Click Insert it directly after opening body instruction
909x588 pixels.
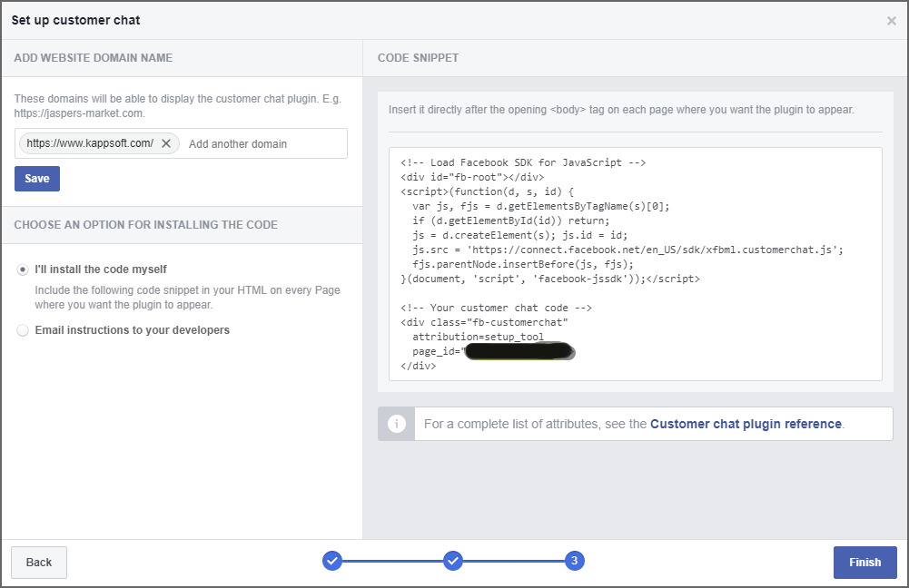(621, 110)
